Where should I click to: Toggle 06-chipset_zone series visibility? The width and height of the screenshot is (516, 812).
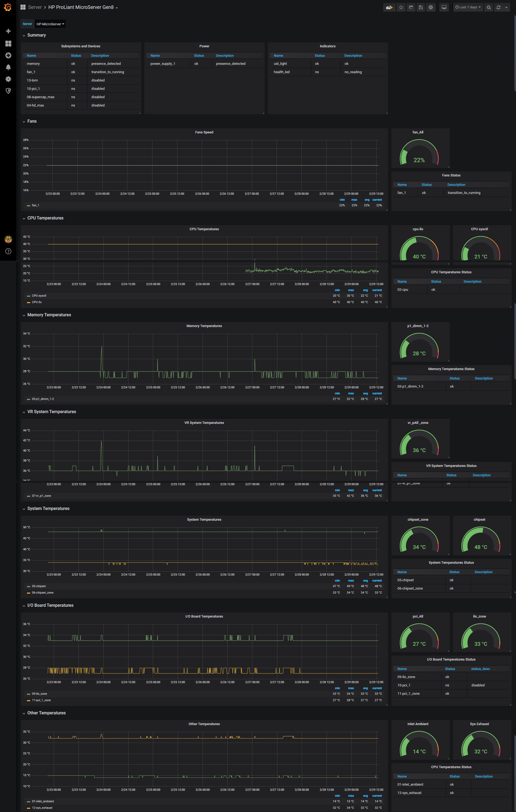point(42,593)
